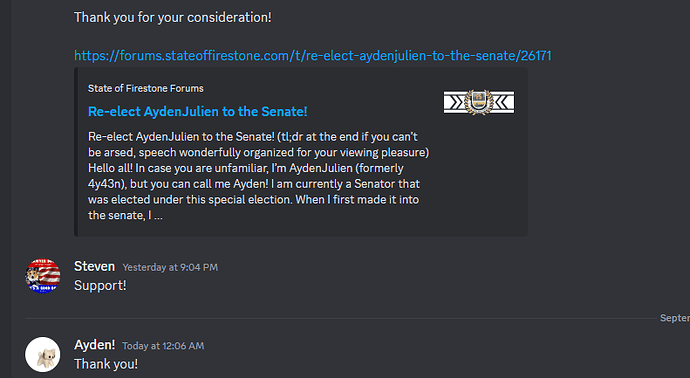Open the embed title Re-elect AydenJulien to the Senate!

coord(198,111)
